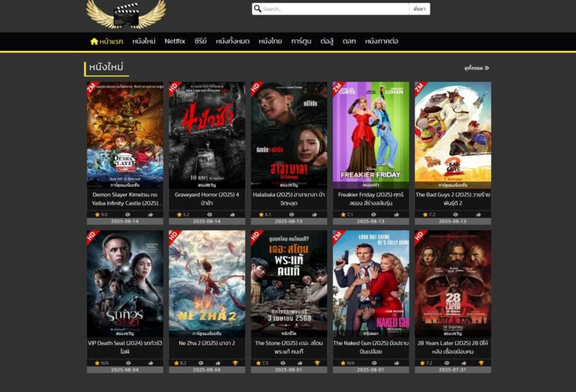Screen dimensions: 576x392
Task: Open the Freakier Friday (2025) title link
Action: (x=370, y=199)
